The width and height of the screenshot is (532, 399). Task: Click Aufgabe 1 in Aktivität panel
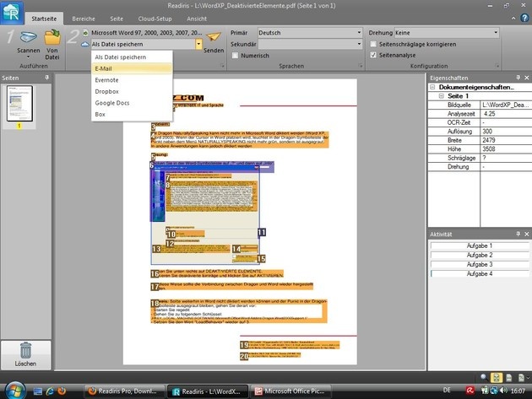(480, 245)
